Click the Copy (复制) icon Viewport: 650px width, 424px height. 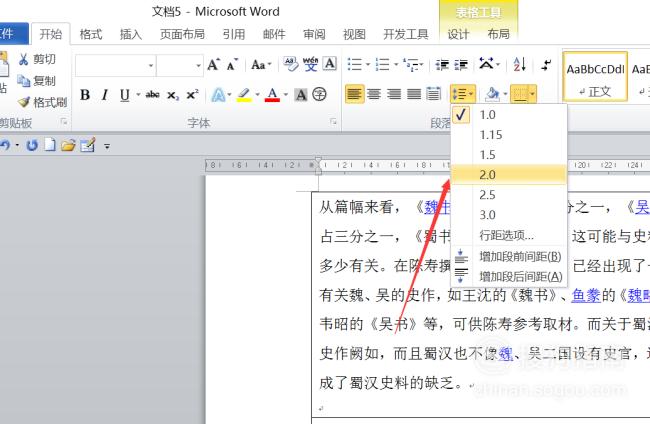coord(24,81)
